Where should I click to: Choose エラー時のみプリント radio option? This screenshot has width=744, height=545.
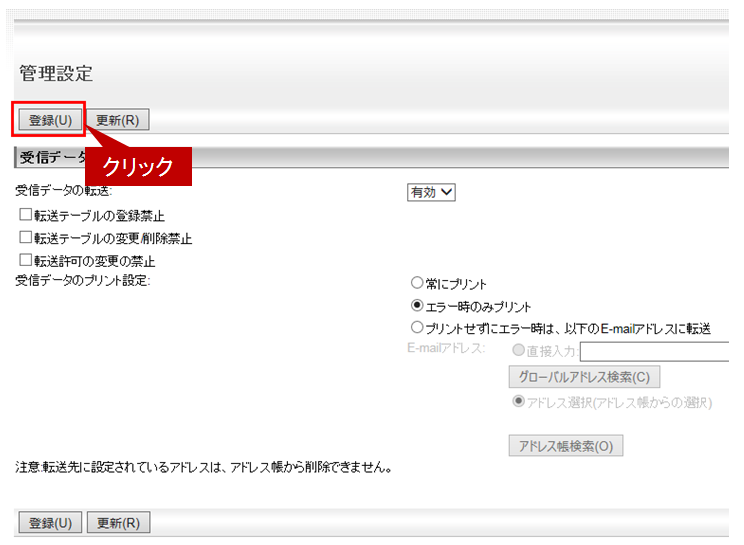click(x=417, y=306)
